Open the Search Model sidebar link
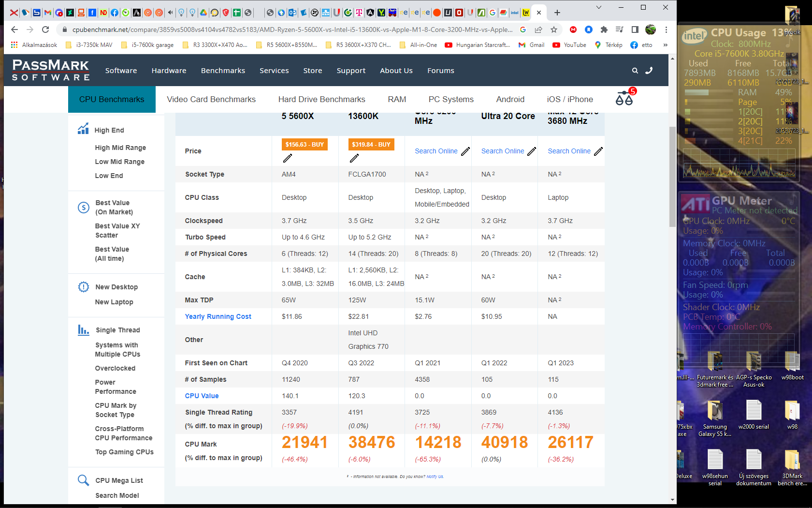The height and width of the screenshot is (508, 812). [x=117, y=495]
